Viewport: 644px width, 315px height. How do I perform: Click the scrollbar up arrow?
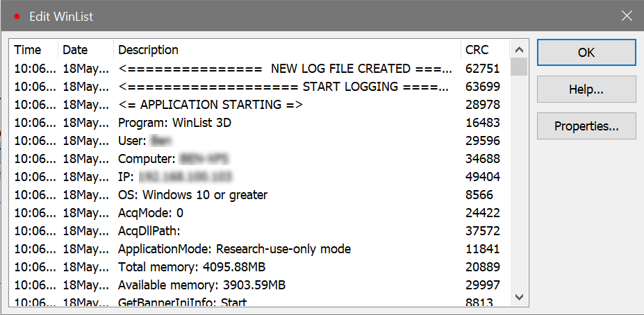519,50
